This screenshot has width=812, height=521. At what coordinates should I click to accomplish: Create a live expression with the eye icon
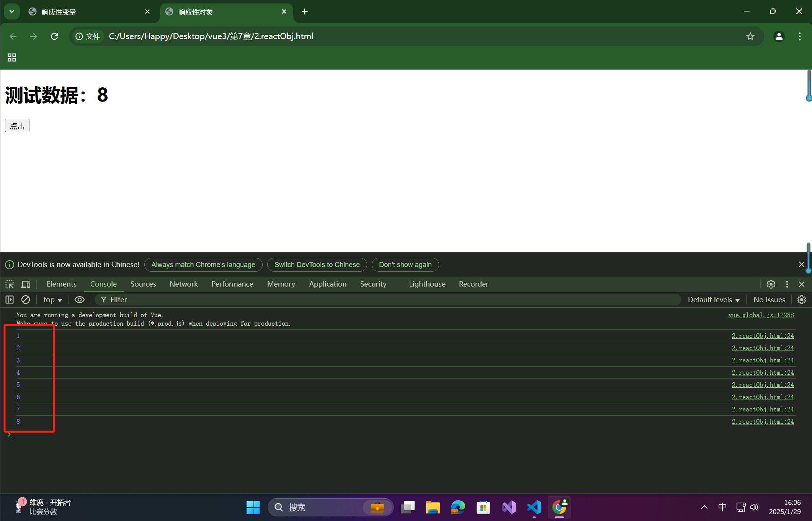pyautogui.click(x=79, y=300)
